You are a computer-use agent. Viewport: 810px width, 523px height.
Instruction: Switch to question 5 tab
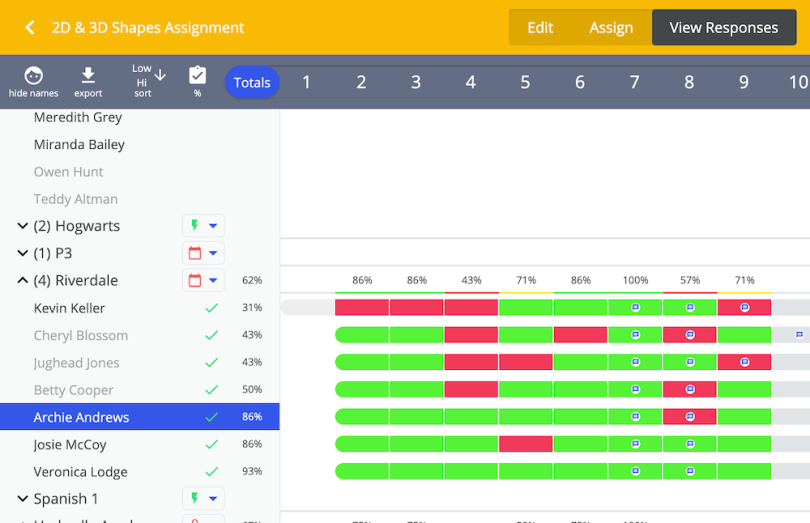pos(525,83)
